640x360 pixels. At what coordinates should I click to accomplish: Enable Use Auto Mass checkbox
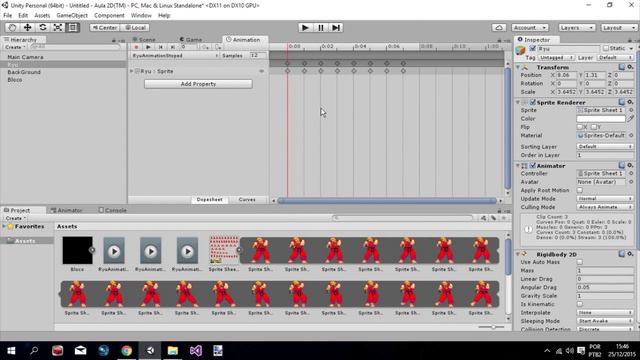click(x=580, y=262)
